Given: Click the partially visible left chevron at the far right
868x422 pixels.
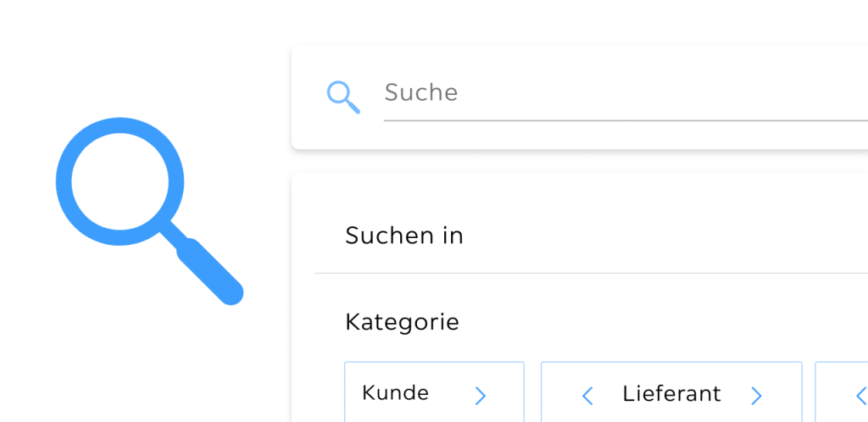Looking at the screenshot, I should [x=861, y=396].
